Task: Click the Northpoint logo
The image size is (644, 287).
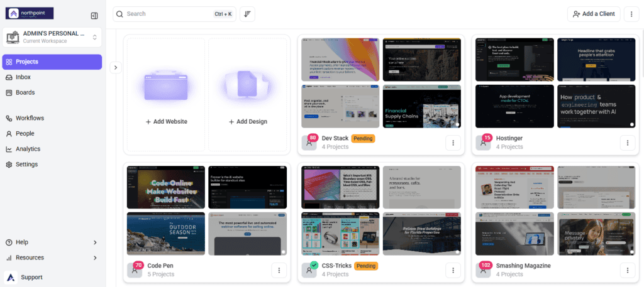Action: [30, 14]
